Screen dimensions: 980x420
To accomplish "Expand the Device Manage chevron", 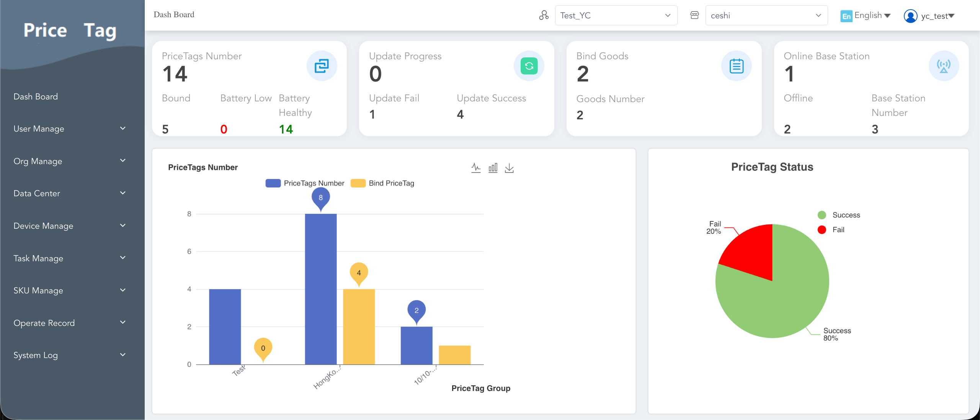I will [x=123, y=226].
